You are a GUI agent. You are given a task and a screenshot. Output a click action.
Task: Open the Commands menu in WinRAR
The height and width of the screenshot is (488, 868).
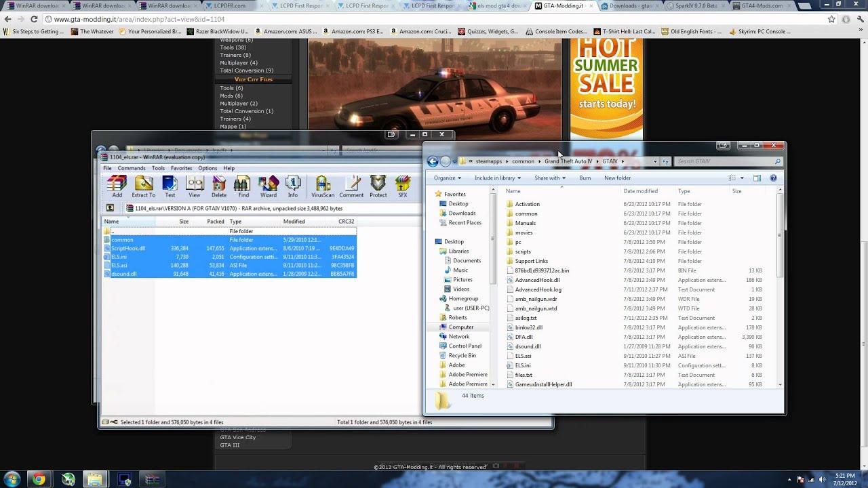click(x=132, y=168)
